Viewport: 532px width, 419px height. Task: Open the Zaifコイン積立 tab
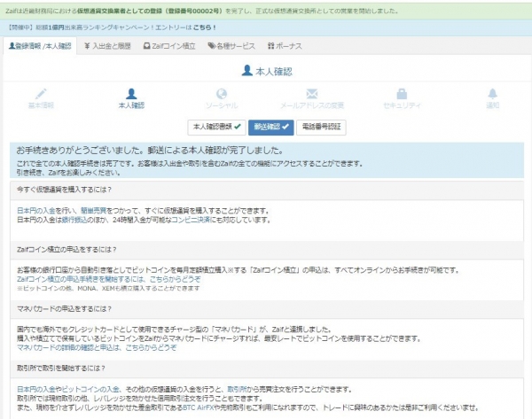[x=169, y=46]
